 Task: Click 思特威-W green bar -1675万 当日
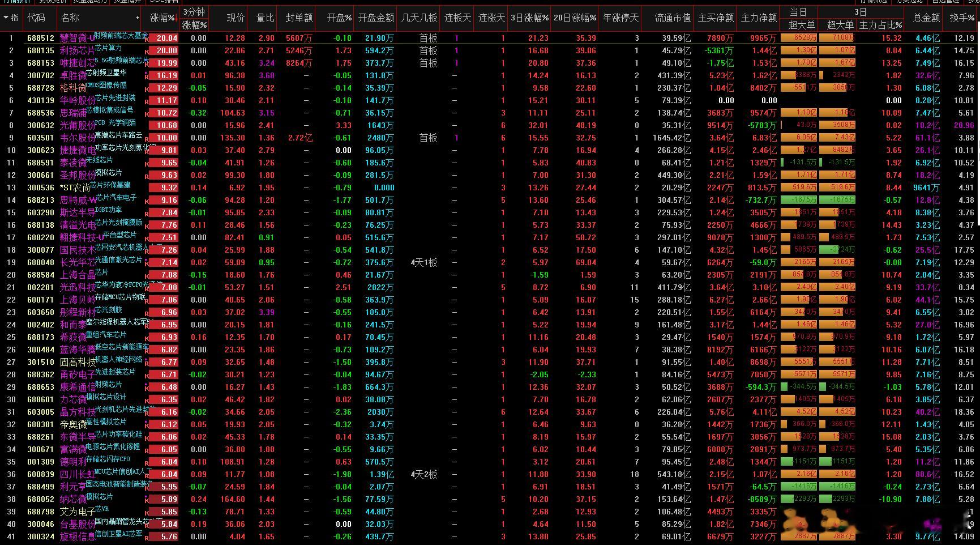click(x=799, y=199)
